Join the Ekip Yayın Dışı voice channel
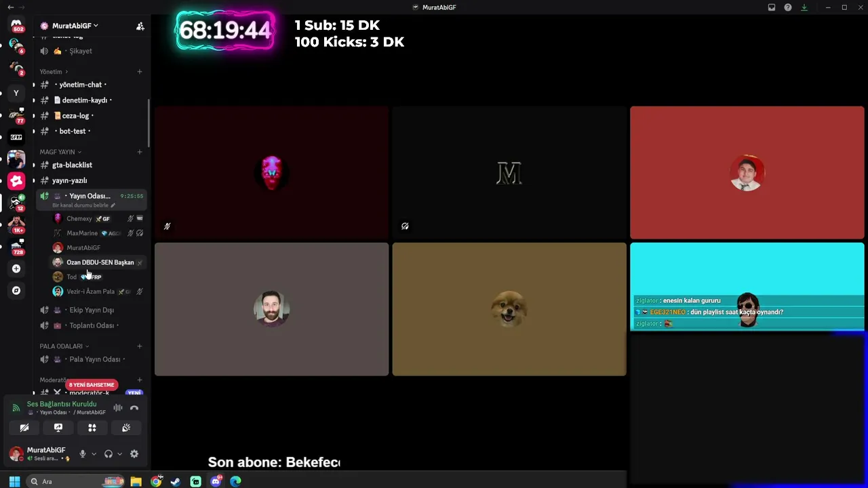This screenshot has width=868, height=488. tap(90, 310)
